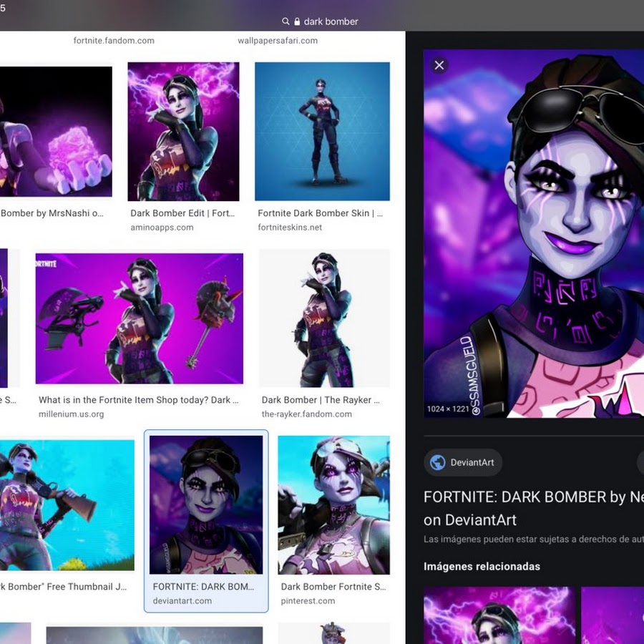Click the 'dark bomber' address bar text
Screen dimensions: 644x644
(331, 21)
